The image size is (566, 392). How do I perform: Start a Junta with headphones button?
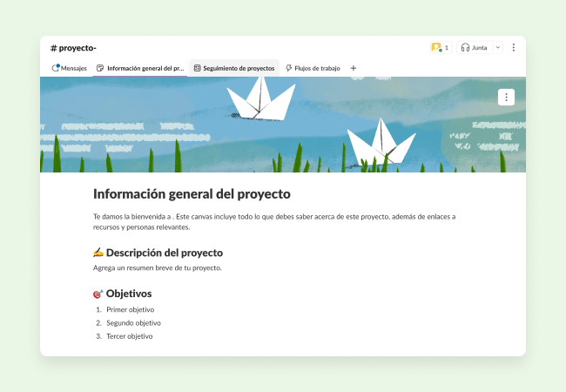[x=474, y=48]
